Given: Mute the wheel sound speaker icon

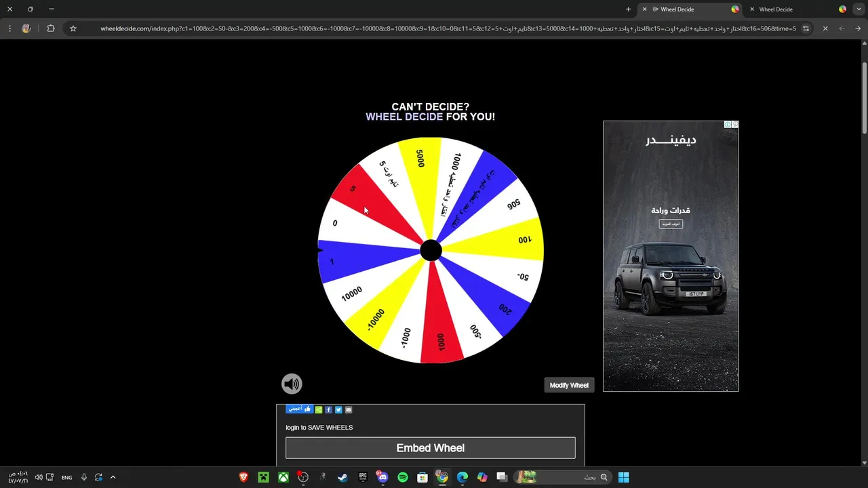Looking at the screenshot, I should pos(292,384).
